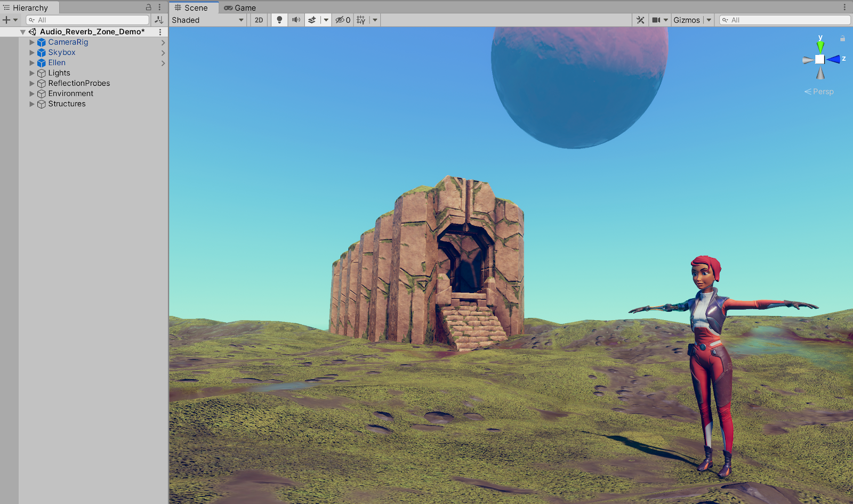
Task: Select the Hierarchy tab
Action: (x=30, y=8)
